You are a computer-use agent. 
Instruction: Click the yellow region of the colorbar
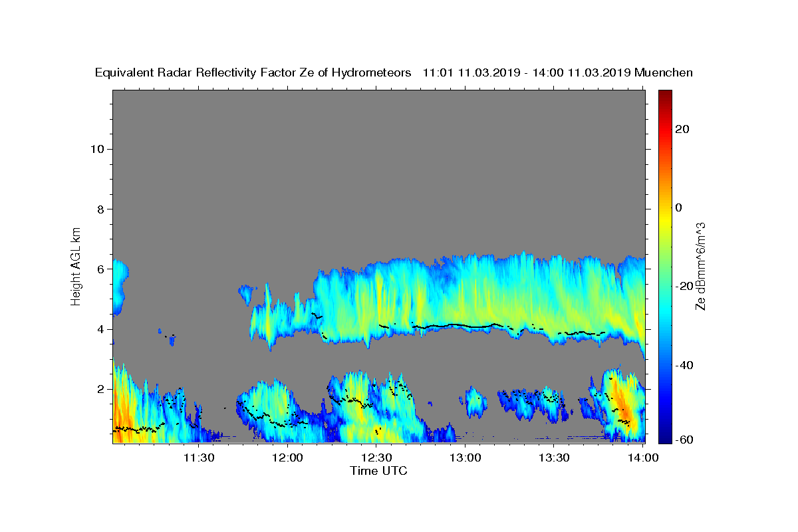point(665,219)
